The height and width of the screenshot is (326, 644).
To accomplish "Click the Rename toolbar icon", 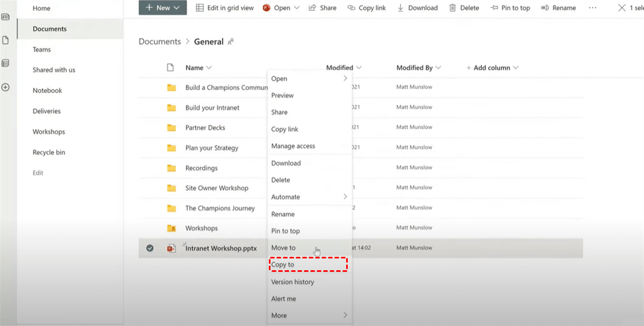I will [x=545, y=8].
